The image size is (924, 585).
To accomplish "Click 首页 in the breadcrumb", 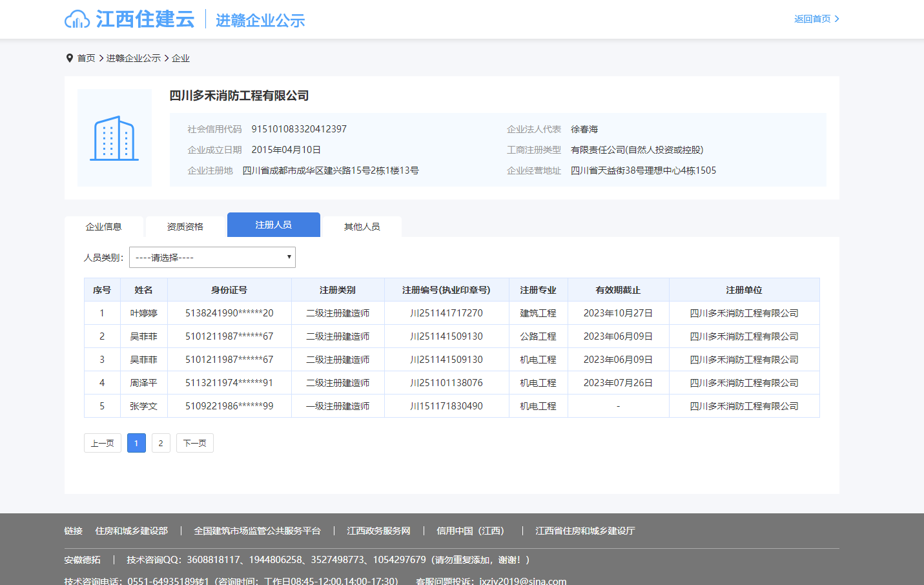I will coord(86,58).
